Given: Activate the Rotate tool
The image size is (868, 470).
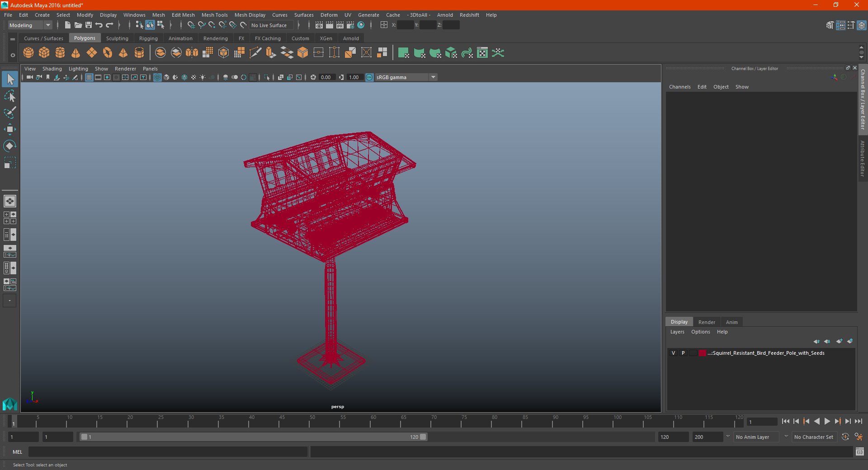Looking at the screenshot, I should (10, 146).
